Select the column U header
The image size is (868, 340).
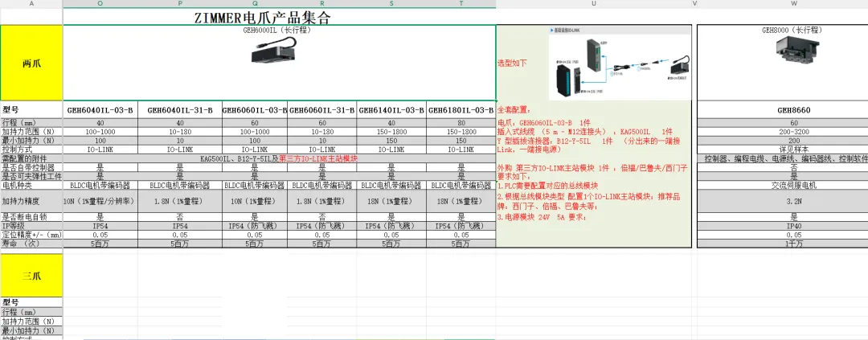click(x=594, y=3)
